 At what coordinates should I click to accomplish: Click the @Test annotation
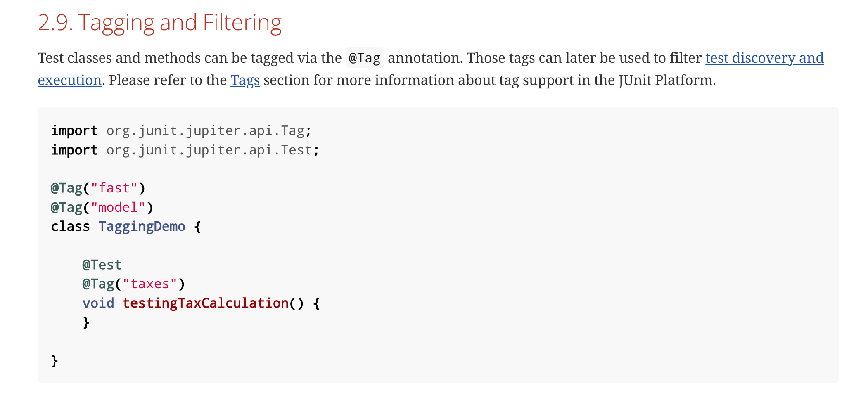(102, 265)
